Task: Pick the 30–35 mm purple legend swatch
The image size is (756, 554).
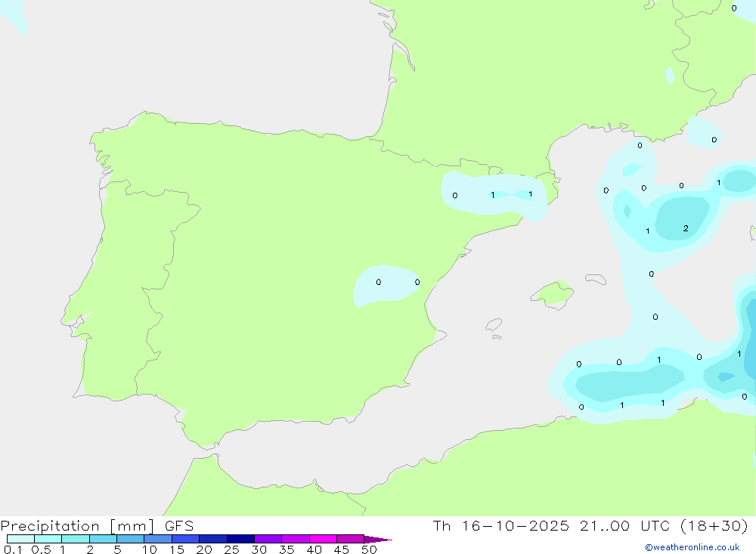Action: 268,539
